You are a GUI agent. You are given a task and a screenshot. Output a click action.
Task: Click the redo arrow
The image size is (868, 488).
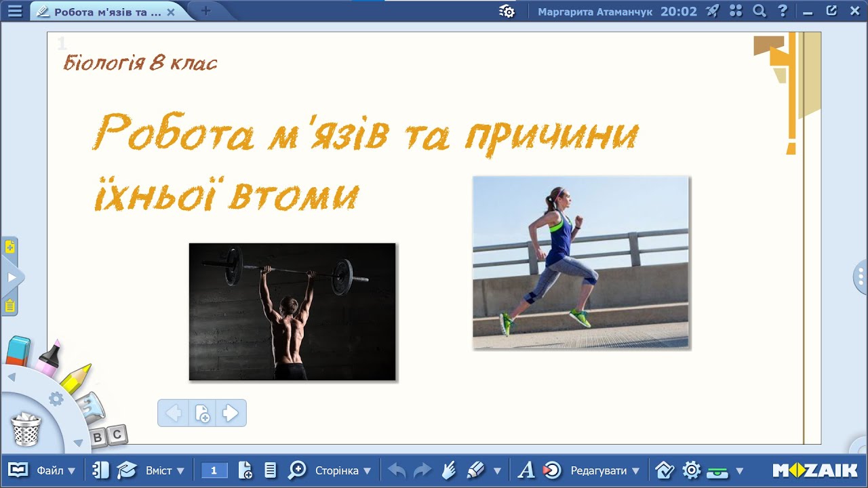point(422,470)
